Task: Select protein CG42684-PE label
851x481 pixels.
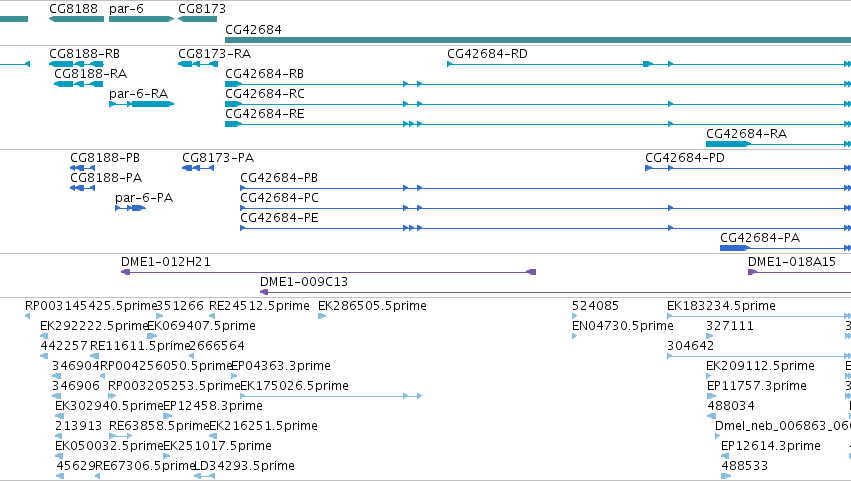Action: coord(280,218)
